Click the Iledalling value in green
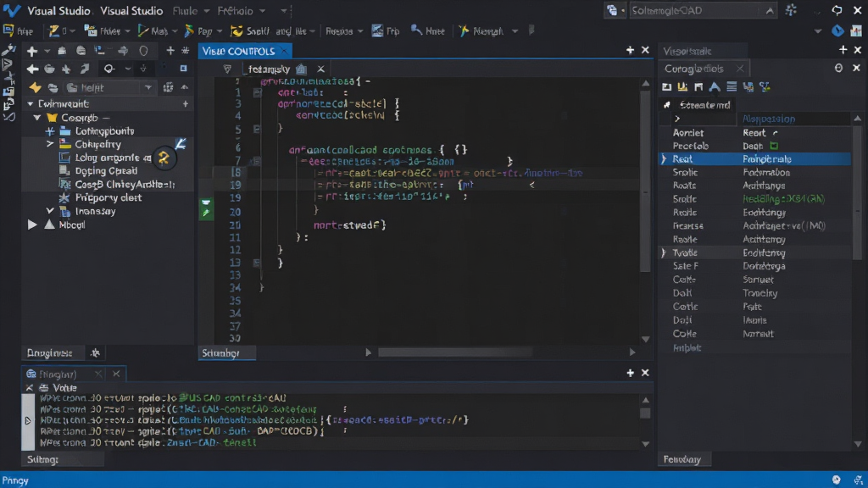Viewport: 868px width, 488px height. tap(783, 199)
